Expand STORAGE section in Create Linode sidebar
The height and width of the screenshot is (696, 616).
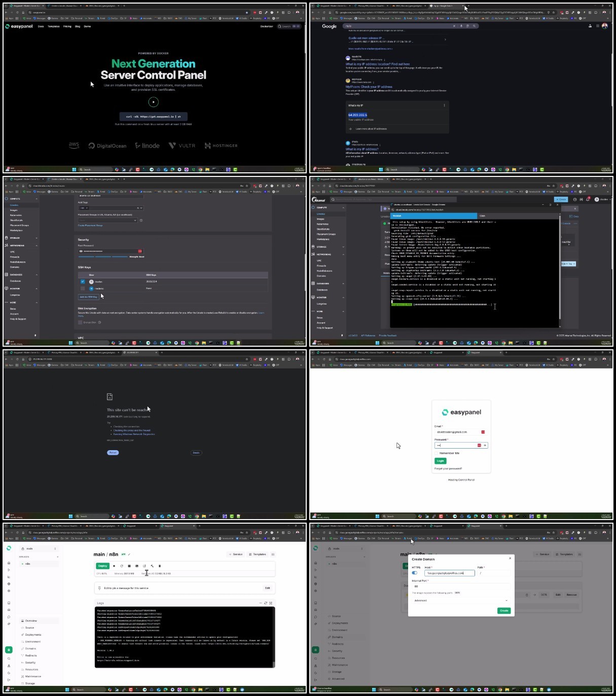click(37, 238)
